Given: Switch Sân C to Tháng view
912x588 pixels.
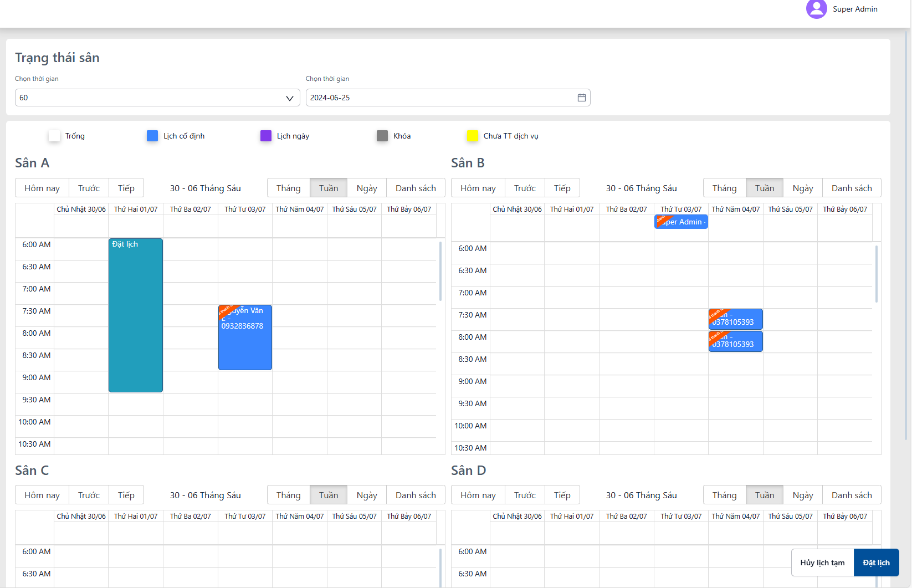Looking at the screenshot, I should [289, 495].
